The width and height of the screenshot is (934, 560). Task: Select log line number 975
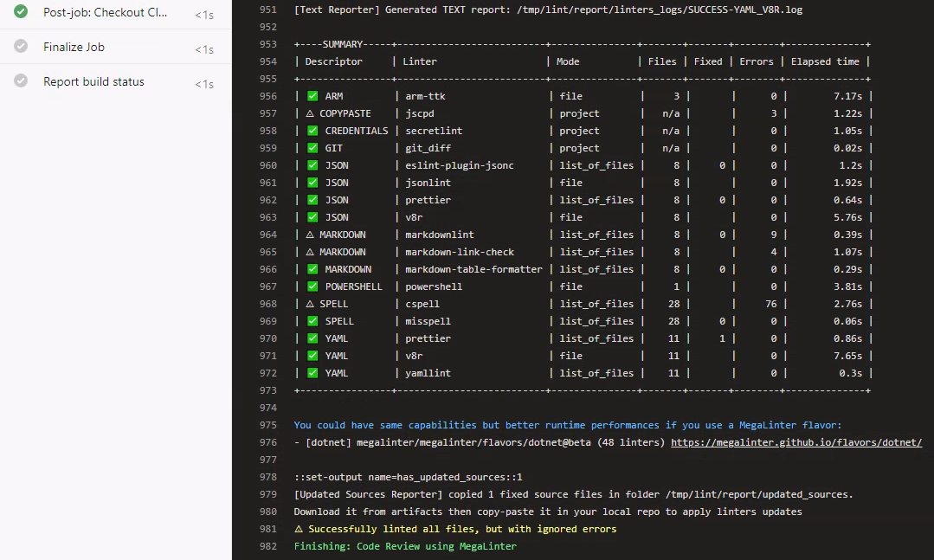[x=267, y=424]
